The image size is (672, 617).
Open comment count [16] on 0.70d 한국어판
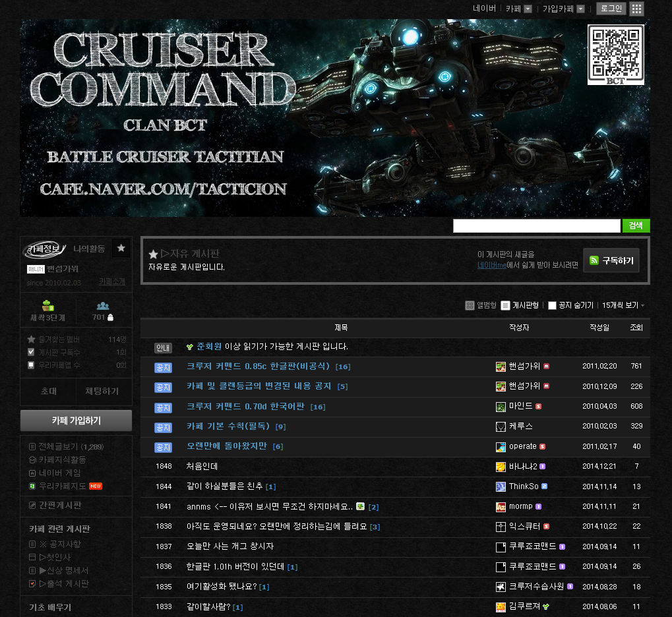[x=318, y=407]
